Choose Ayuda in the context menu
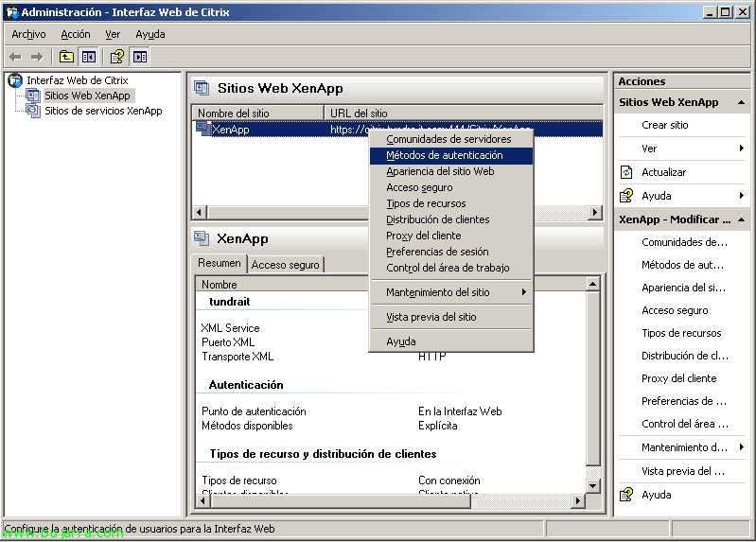The width and height of the screenshot is (756, 542). pyautogui.click(x=451, y=341)
